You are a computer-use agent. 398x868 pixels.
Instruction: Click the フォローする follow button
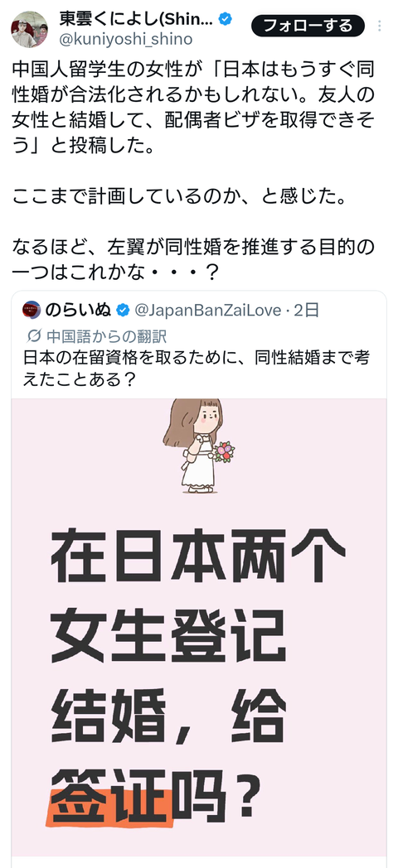point(308,26)
